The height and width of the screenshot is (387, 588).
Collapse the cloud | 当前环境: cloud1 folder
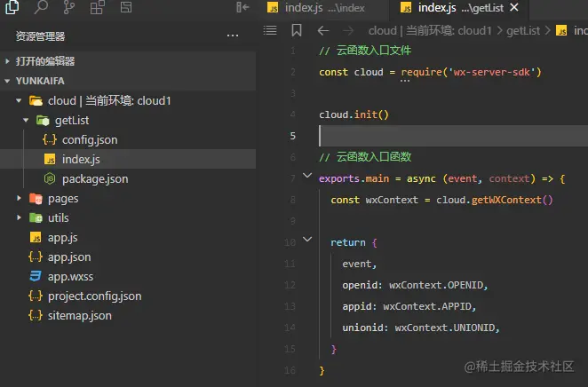[x=19, y=100]
